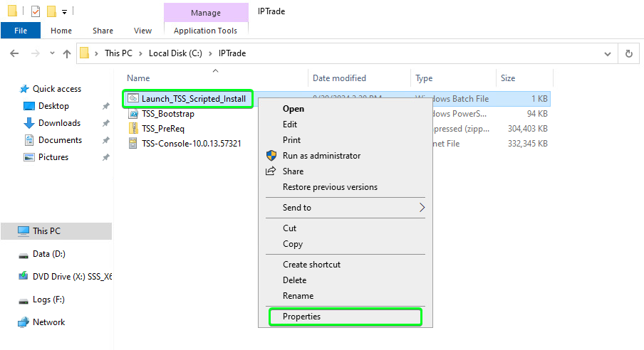The width and height of the screenshot is (644, 350).
Task: Open the recent locations dropdown arrow
Action: click(52, 53)
